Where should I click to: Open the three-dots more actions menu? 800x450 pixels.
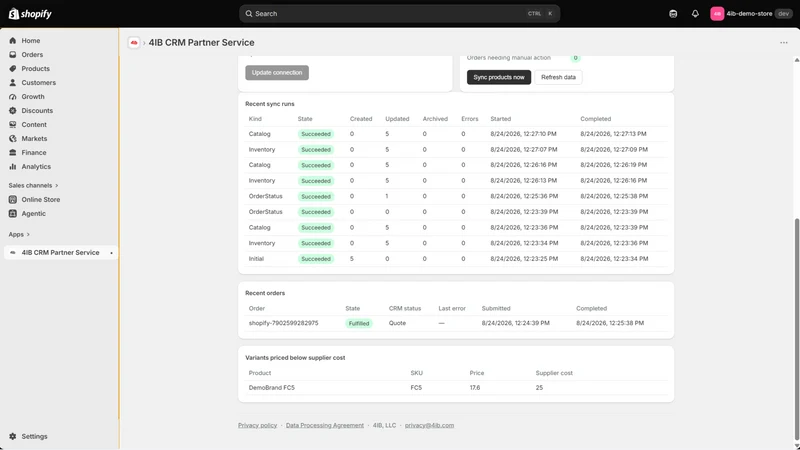point(784,43)
